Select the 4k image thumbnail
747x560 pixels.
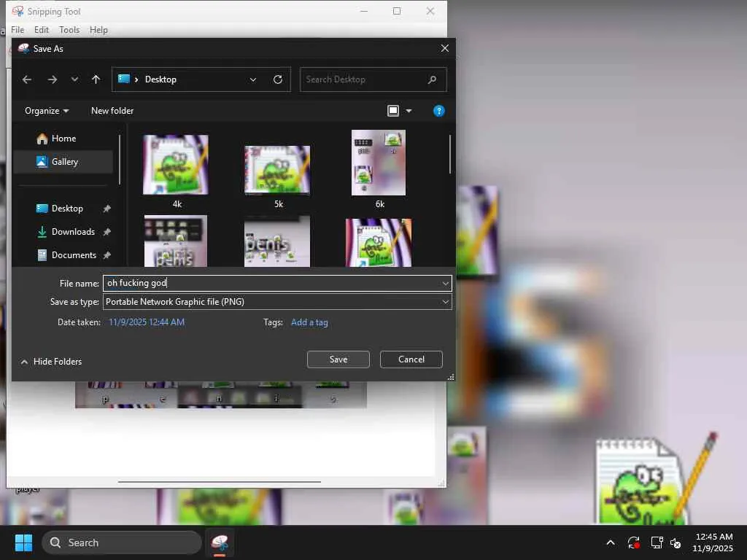(176, 165)
